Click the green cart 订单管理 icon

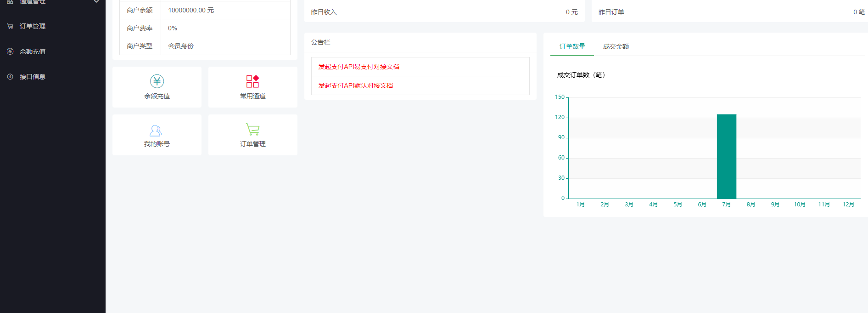pyautogui.click(x=252, y=129)
